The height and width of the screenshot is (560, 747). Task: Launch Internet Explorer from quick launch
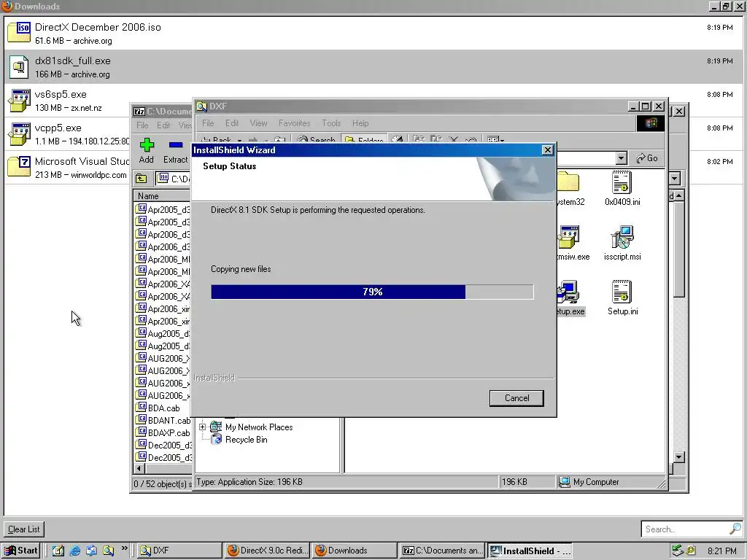pyautogui.click(x=75, y=551)
